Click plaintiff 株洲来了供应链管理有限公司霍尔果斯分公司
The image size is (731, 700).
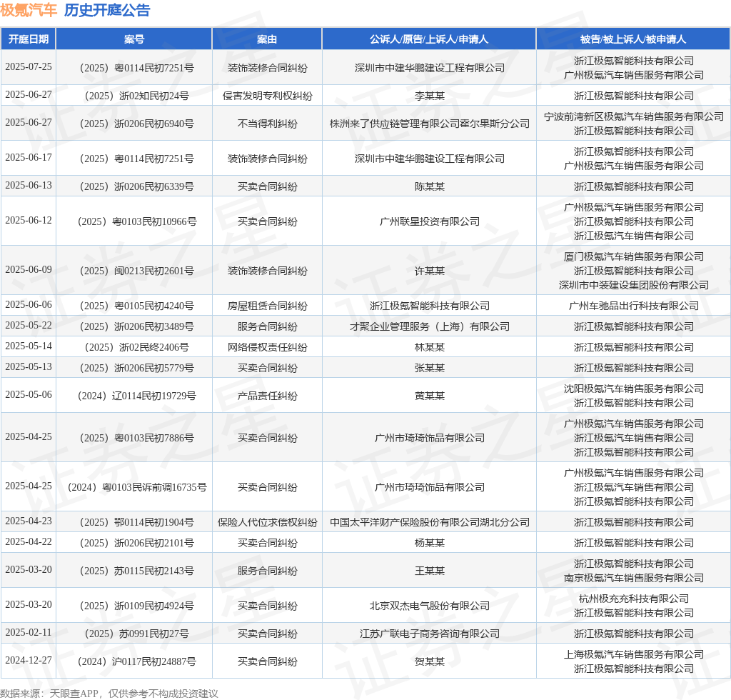click(x=429, y=124)
